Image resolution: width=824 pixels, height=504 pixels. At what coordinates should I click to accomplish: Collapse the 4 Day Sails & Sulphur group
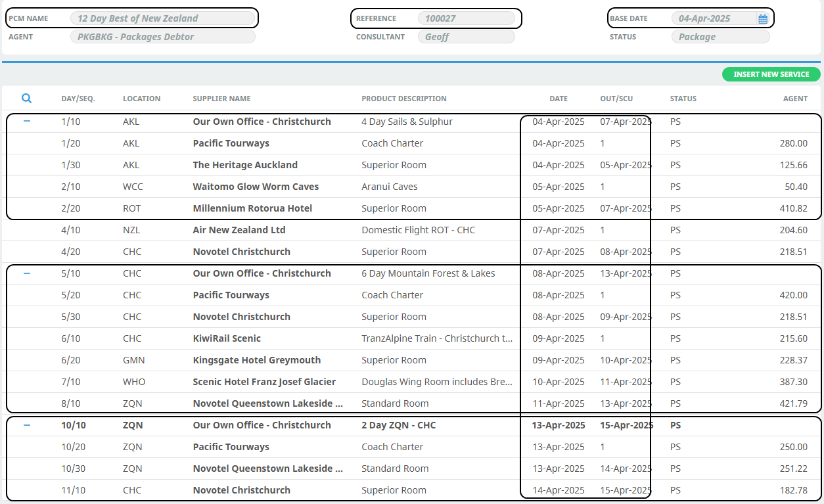point(27,122)
